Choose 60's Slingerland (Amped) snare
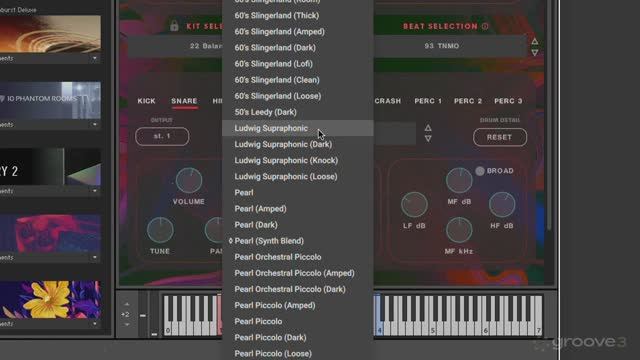This screenshot has height=360, width=640. click(298, 31)
